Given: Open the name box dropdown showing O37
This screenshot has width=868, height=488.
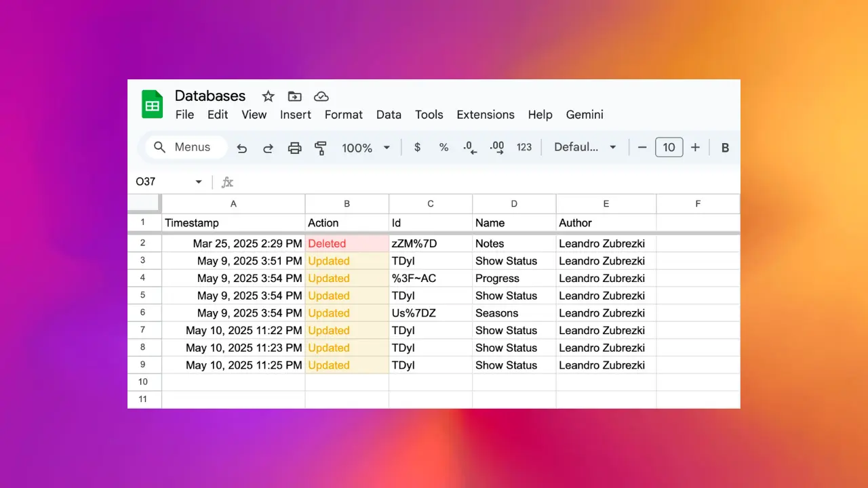Looking at the screenshot, I should pyautogui.click(x=198, y=182).
